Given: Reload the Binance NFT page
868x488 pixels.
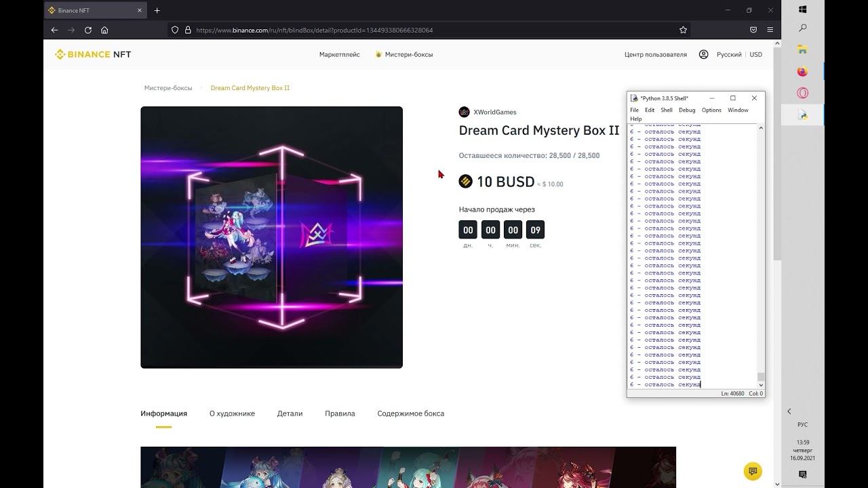Looking at the screenshot, I should 88,30.
